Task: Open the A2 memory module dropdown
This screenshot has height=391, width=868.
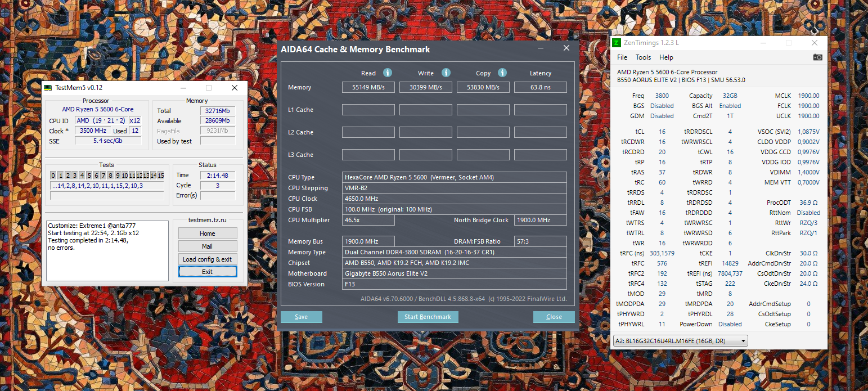Action: point(681,340)
